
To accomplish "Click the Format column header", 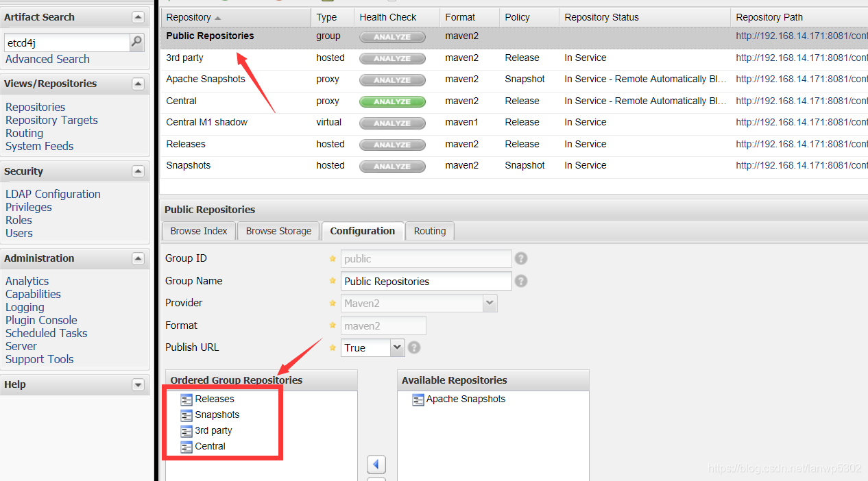I will (470, 17).
